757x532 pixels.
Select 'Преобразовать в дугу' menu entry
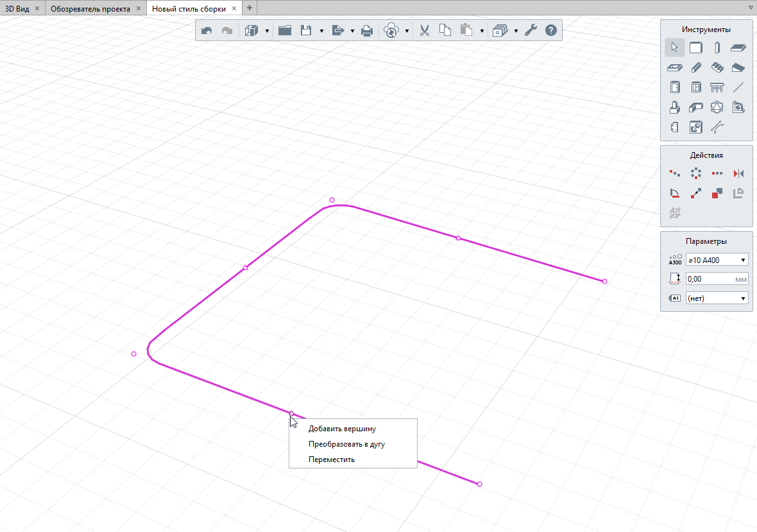pos(346,444)
